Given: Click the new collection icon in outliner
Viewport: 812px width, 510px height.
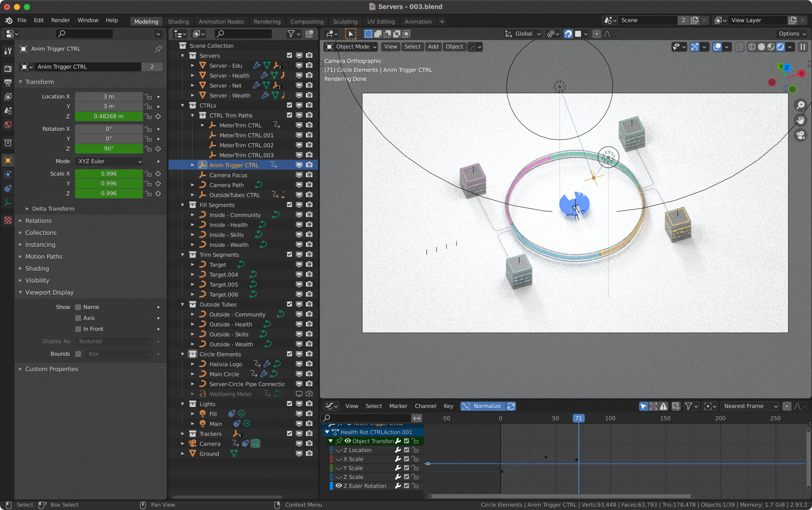Looking at the screenshot, I should (x=309, y=34).
